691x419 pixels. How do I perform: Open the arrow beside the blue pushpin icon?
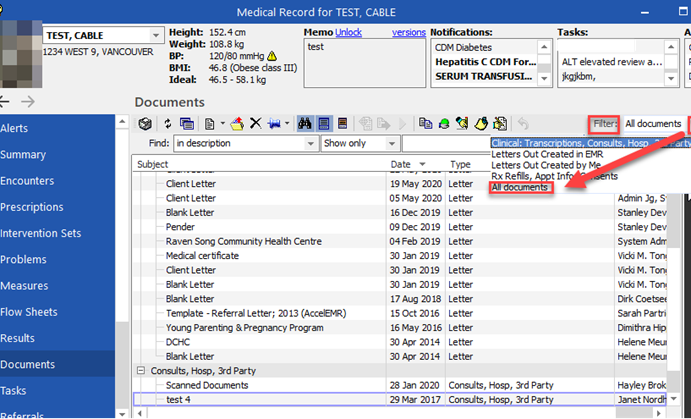(287, 124)
